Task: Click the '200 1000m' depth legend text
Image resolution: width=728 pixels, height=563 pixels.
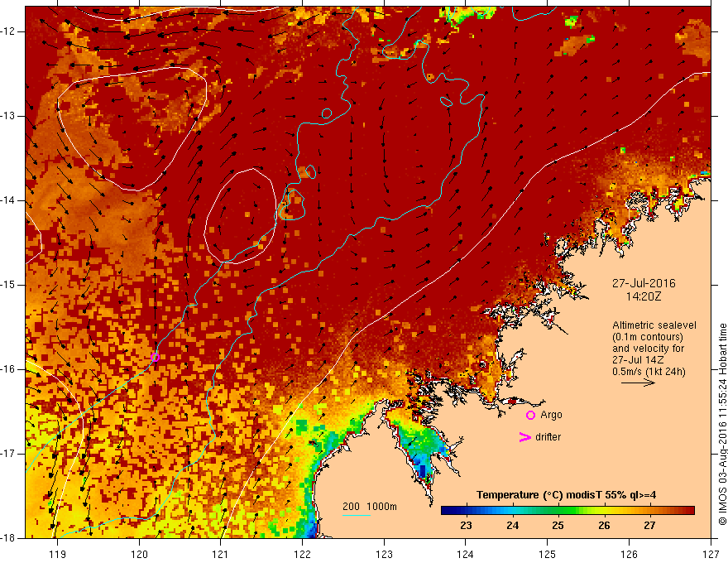Action: [x=370, y=507]
